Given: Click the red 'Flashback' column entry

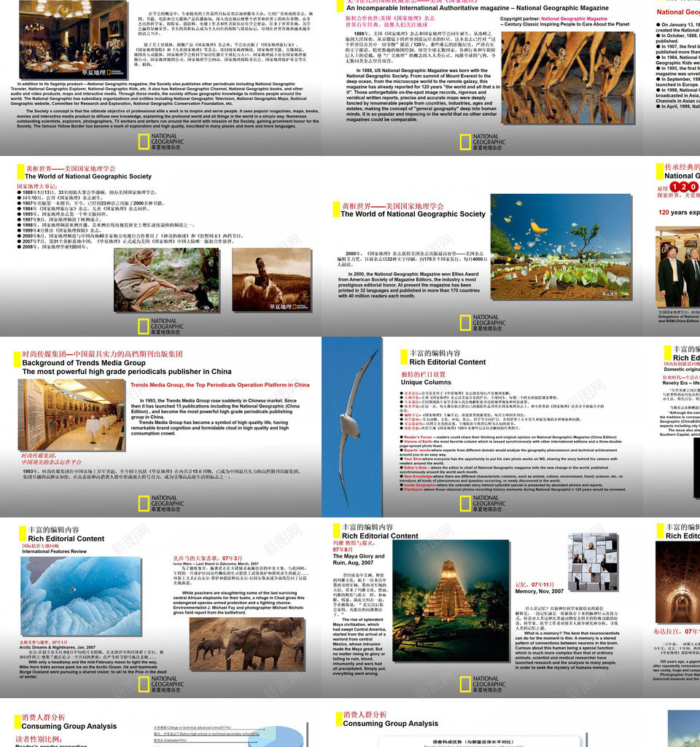Looking at the screenshot, I should [x=413, y=489].
